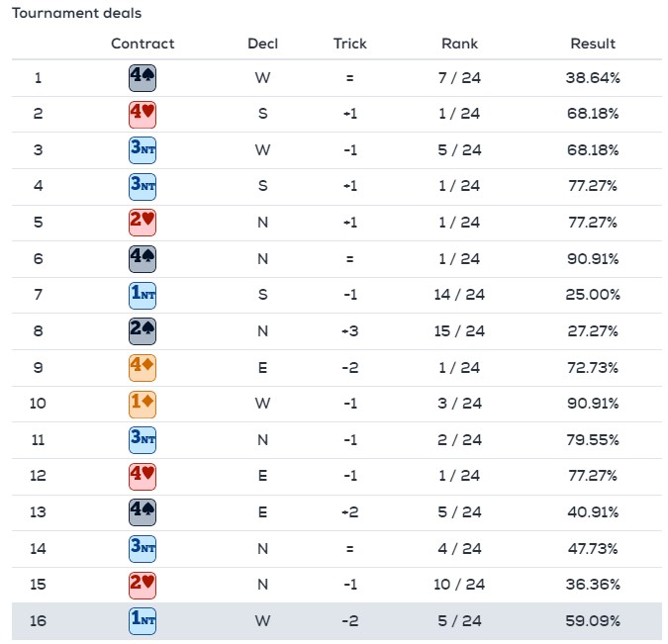Select the 90.91% result for deal 10
The image size is (668, 644).
[593, 404]
